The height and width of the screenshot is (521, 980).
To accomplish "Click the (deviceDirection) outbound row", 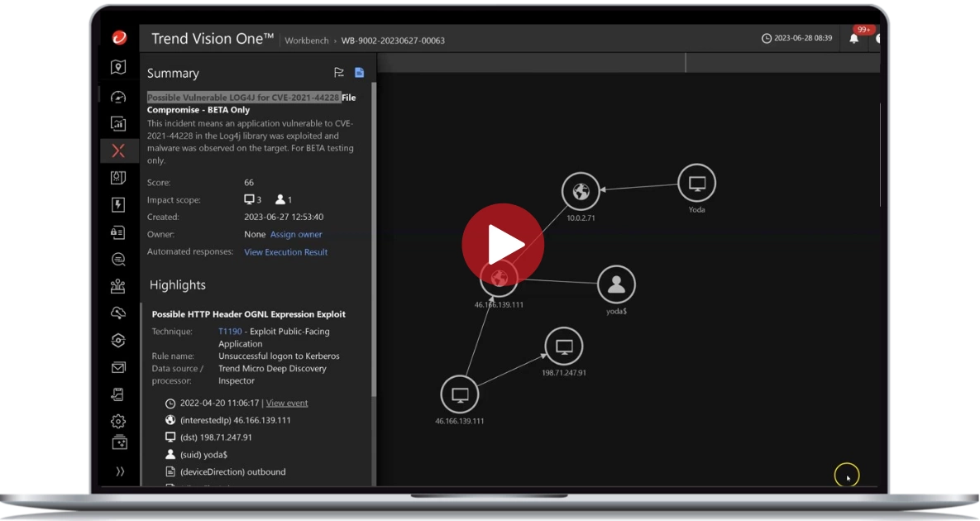I will pyautogui.click(x=225, y=471).
